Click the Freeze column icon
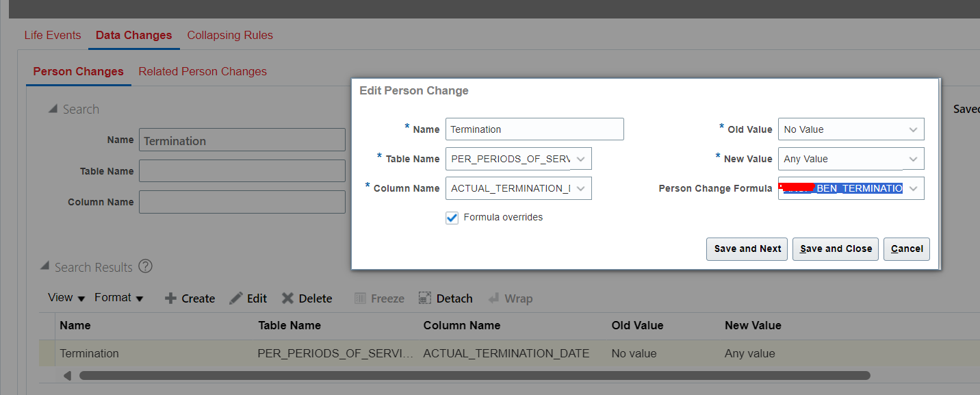This screenshot has height=395, width=980. pyautogui.click(x=361, y=298)
